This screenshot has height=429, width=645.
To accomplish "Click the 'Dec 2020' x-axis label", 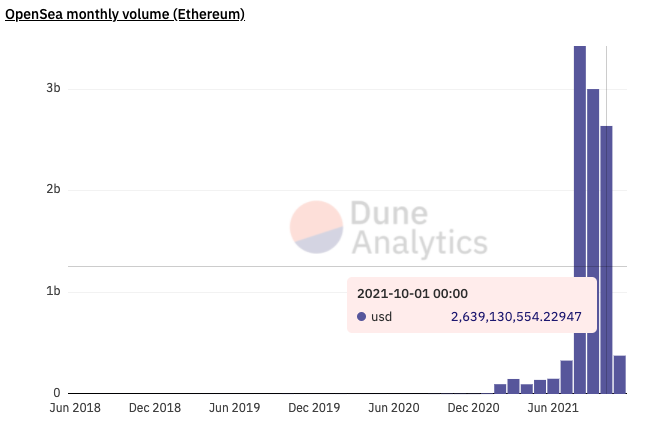I will (x=473, y=408).
